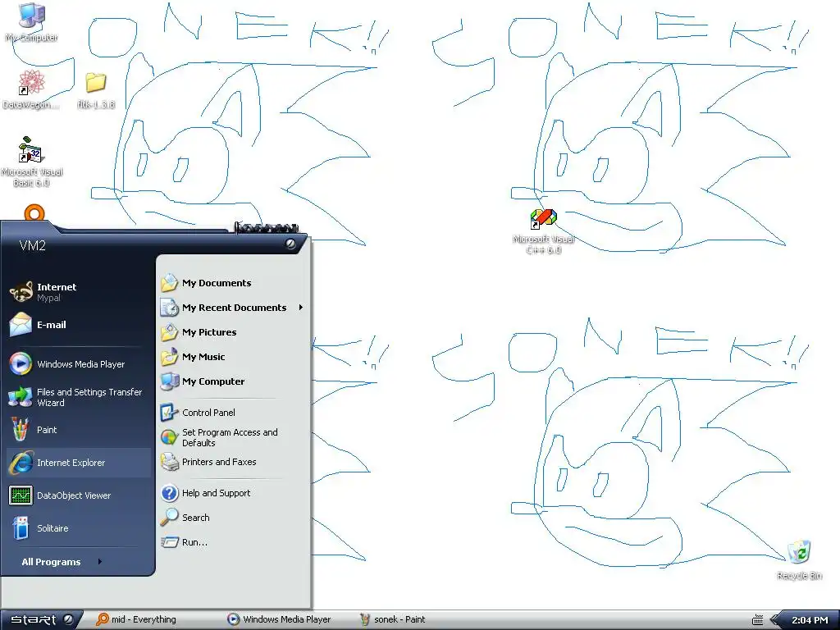
Task: Open My Music folder
Action: tap(233, 357)
